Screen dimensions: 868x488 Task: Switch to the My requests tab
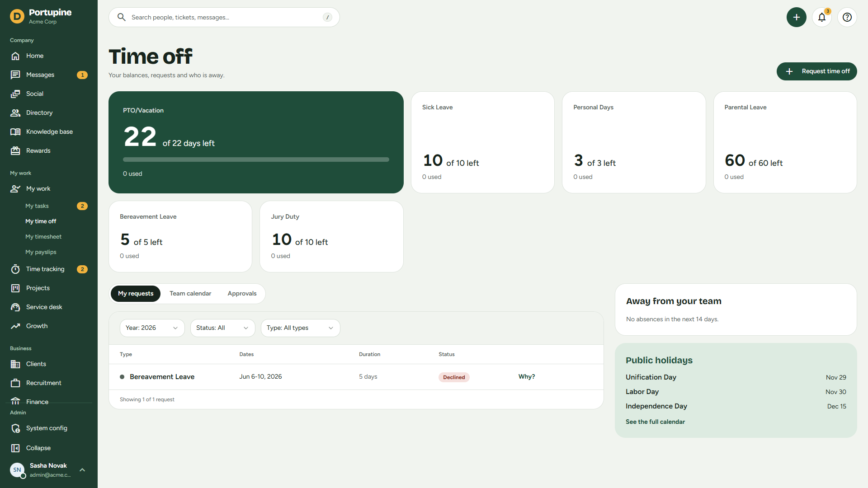click(x=136, y=294)
